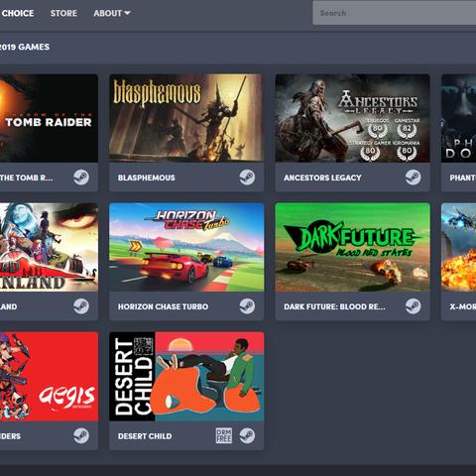Click the 2019 GAMES heading
Viewport: 476px width, 476px height.
25,47
